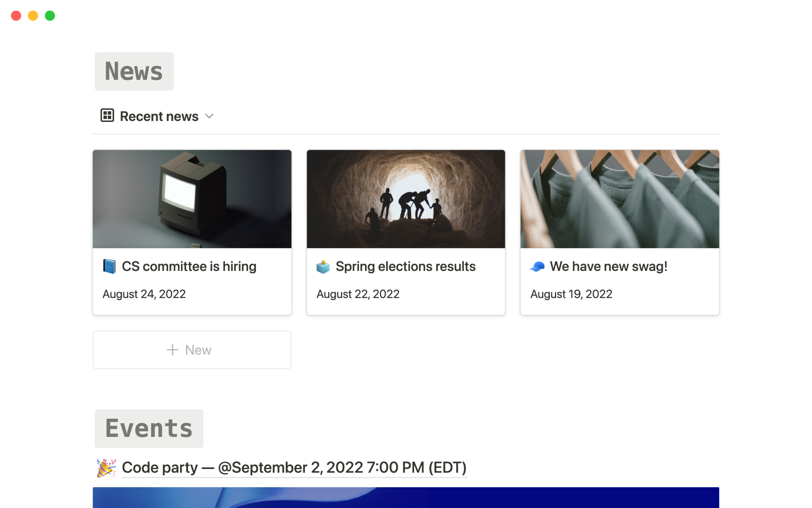812x508 pixels.
Task: Click the ballot box icon on elections card
Action: (x=323, y=266)
